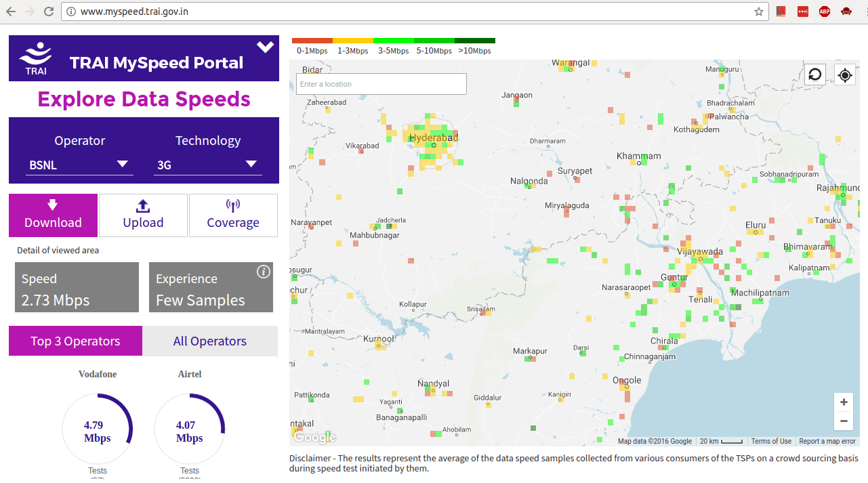Click the red 0-1Mbps legend swatch
Viewport: 868px width, 483px height.
[x=312, y=41]
